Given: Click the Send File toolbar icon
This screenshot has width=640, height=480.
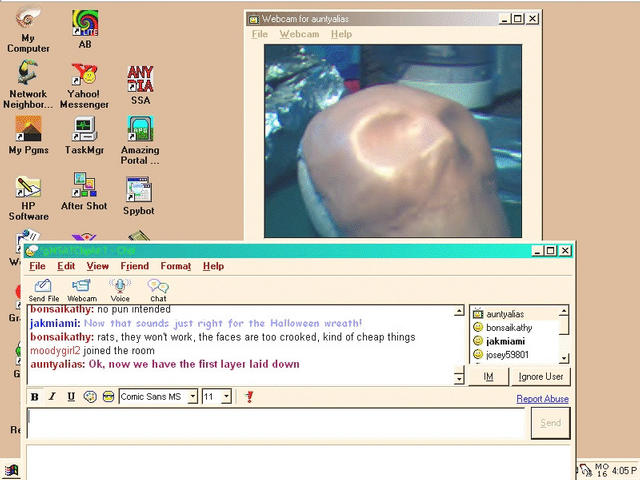Looking at the screenshot, I should click(x=44, y=291).
